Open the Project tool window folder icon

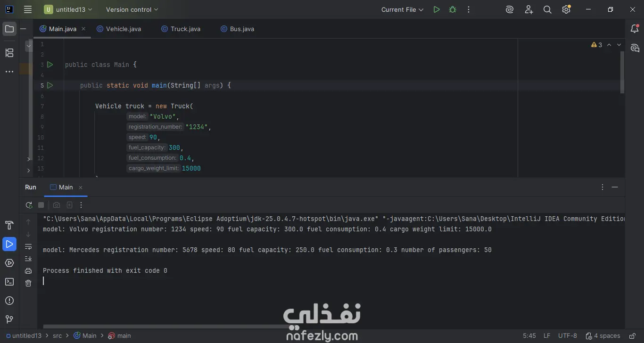pos(9,29)
